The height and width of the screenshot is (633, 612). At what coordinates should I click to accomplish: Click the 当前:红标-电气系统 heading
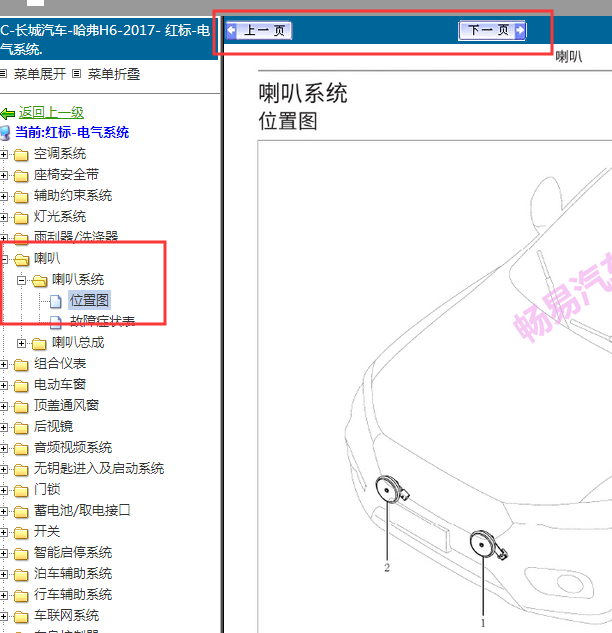pyautogui.click(x=72, y=132)
